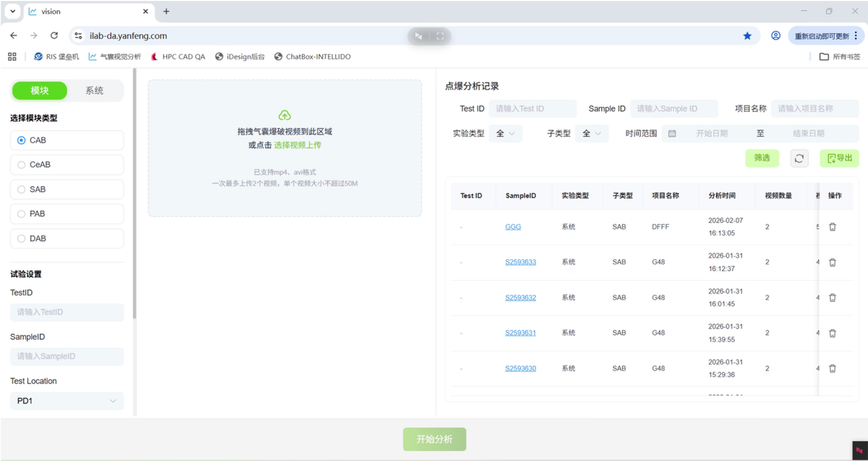Viewport: 868px width, 461px height.
Task: Open the calendar icon in the time range field
Action: click(672, 133)
